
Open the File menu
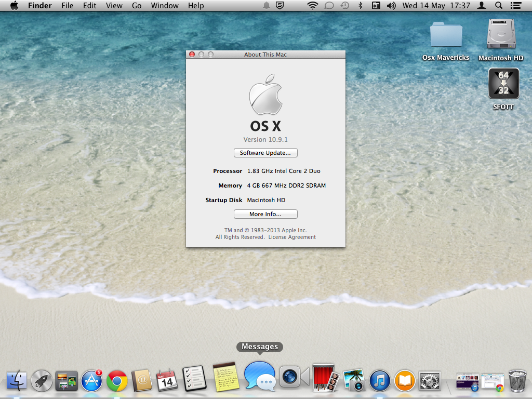[67, 5]
